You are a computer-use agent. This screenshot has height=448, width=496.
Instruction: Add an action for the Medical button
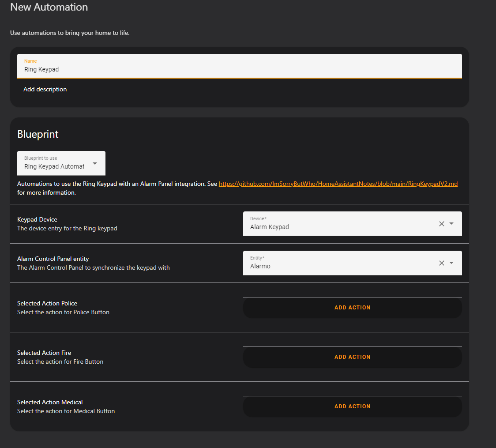pos(352,407)
